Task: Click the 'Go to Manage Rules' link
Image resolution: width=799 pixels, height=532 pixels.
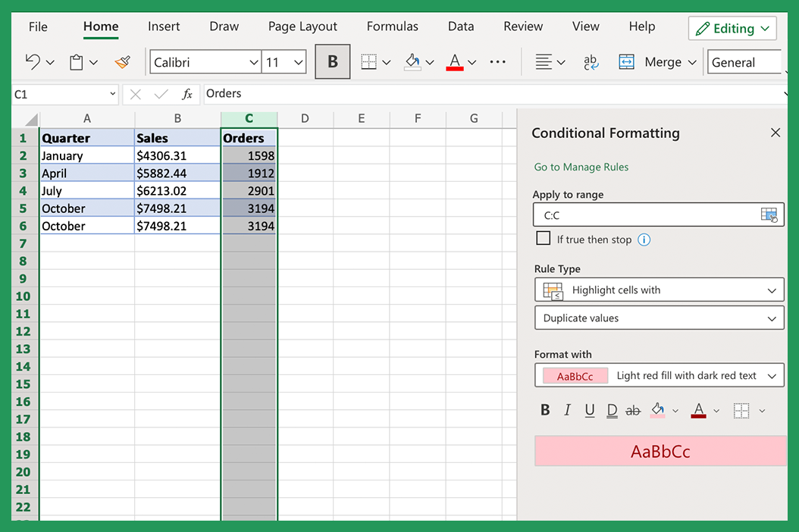Action: 581,167
